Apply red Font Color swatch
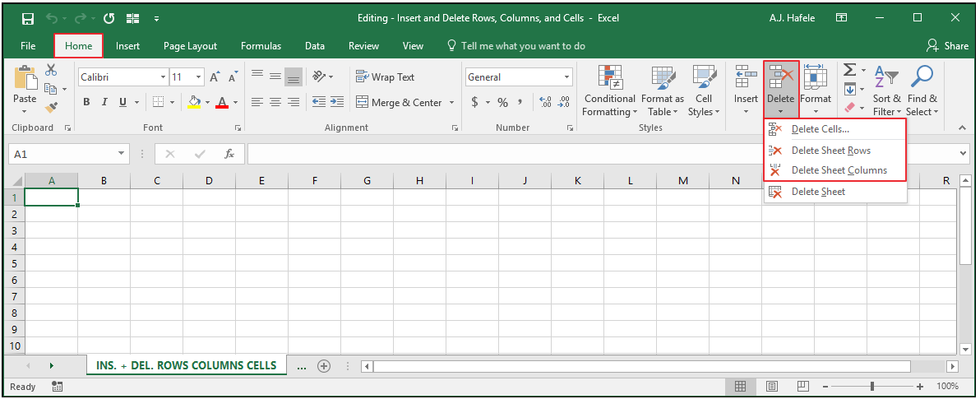 point(222,102)
